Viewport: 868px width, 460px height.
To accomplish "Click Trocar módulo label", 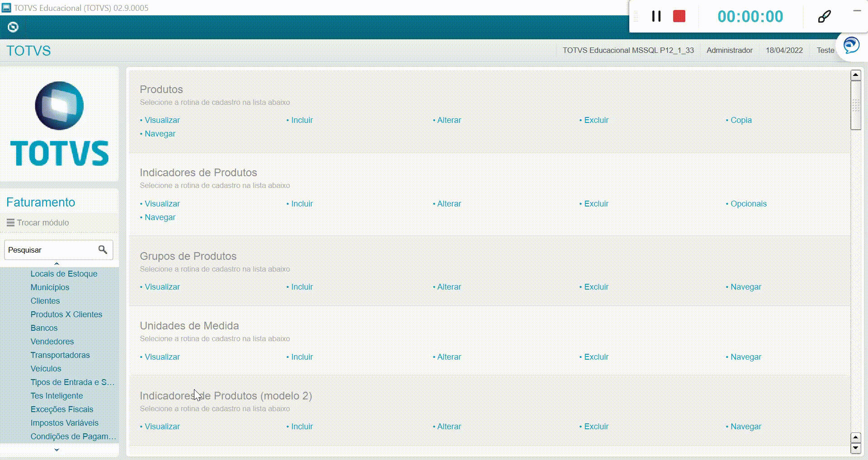I will pyautogui.click(x=43, y=223).
